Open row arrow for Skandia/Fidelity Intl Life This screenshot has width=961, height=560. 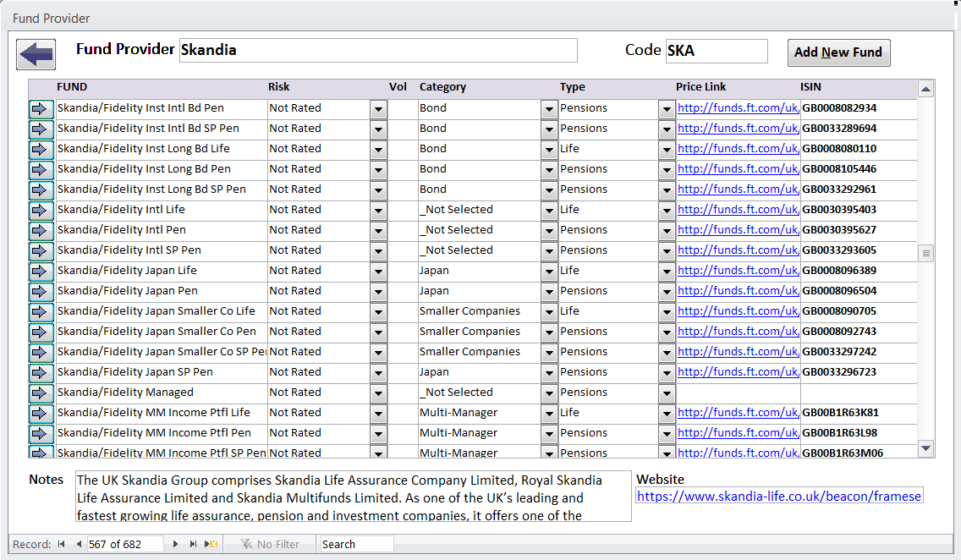[41, 210]
